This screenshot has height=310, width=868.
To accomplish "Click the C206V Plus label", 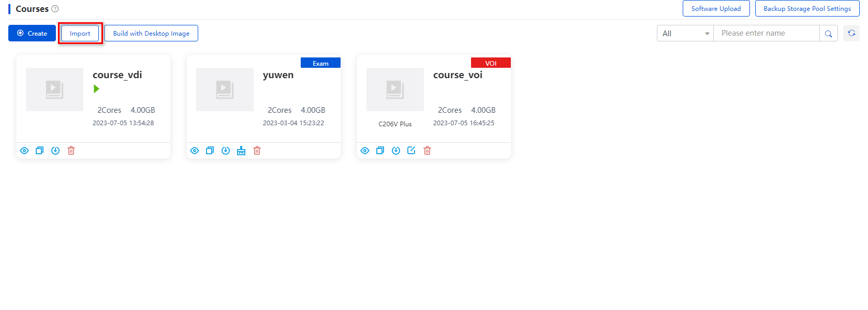I will [395, 124].
